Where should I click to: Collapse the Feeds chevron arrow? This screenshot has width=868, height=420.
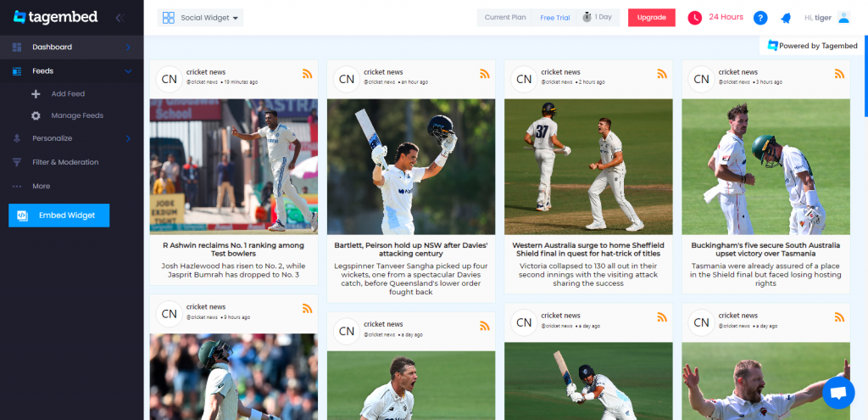(128, 71)
